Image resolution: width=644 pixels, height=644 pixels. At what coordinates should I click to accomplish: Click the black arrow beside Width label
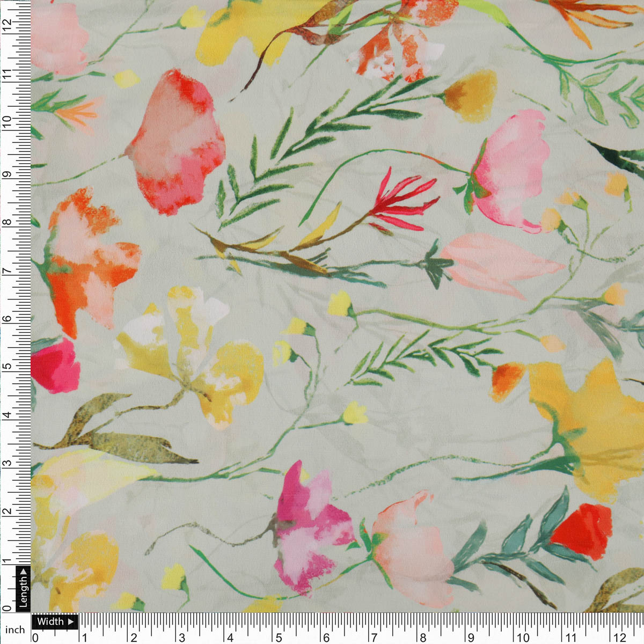coord(71,621)
